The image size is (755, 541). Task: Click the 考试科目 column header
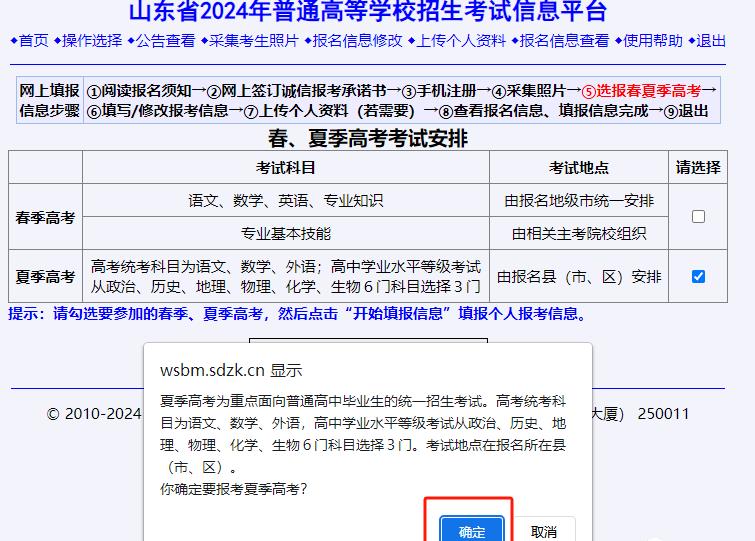click(x=286, y=167)
